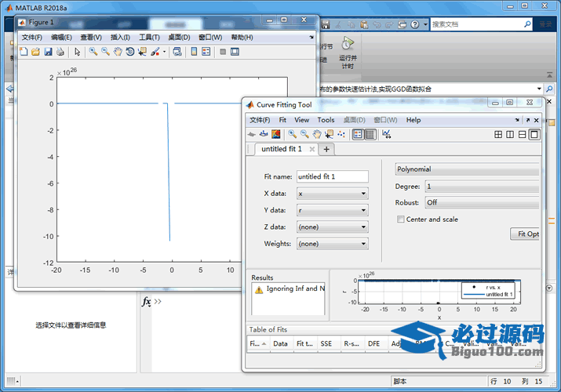Click Show Plot Tools icon in Figure 1
Image resolution: width=561 pixels, height=392 pixels.
(235, 52)
